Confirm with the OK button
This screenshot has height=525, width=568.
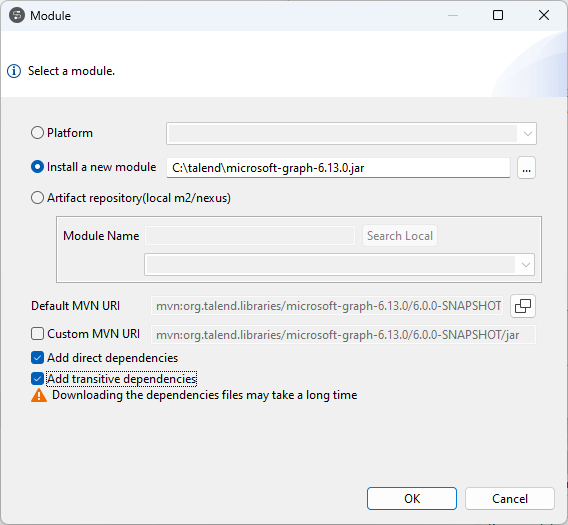[412, 499]
